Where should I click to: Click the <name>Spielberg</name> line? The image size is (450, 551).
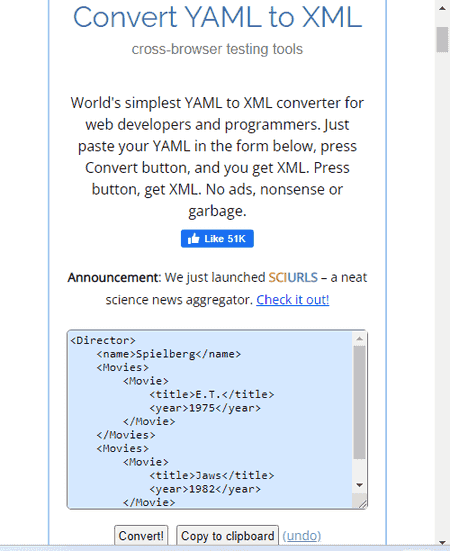(169, 354)
